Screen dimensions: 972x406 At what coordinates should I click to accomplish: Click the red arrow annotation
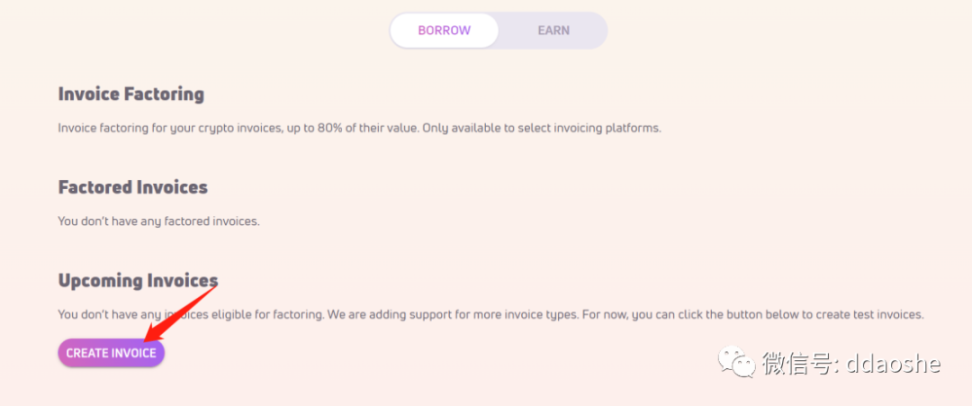(x=181, y=315)
